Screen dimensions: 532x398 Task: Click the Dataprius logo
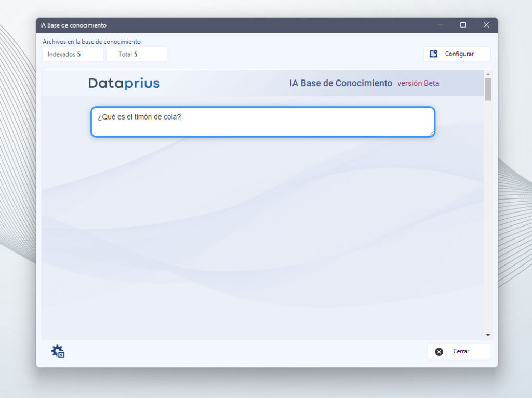[x=124, y=83]
